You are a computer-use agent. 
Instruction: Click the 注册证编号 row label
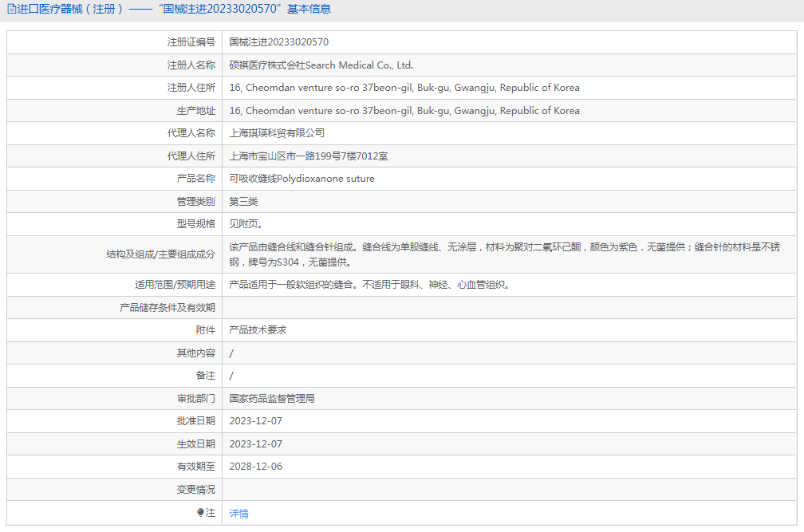pos(191,42)
